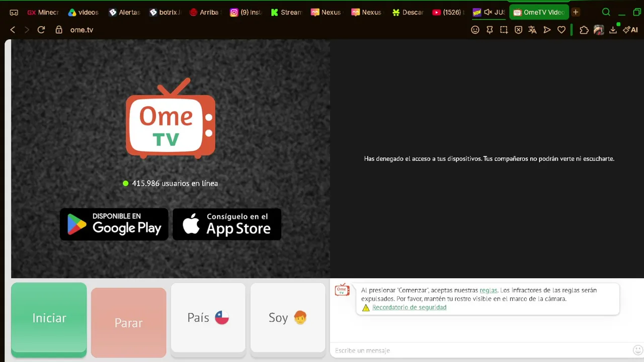Viewport: 644px width, 362px height.
Task: Click the translate page icon
Action: 532,30
